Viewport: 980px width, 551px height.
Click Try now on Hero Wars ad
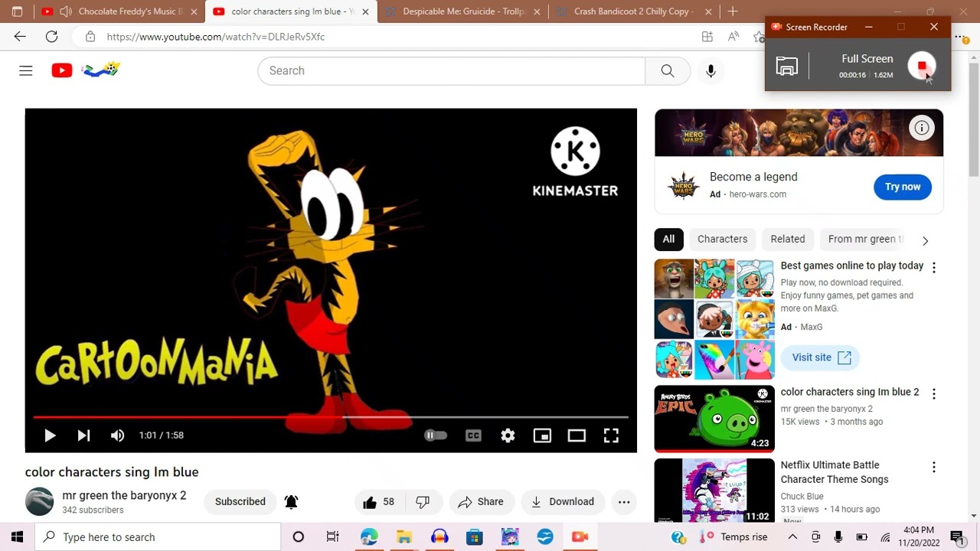(903, 187)
